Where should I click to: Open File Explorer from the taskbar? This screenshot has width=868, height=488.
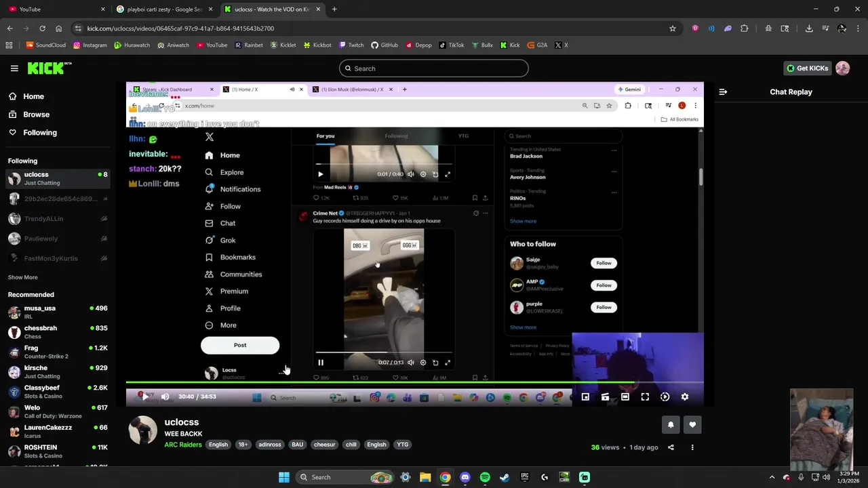pyautogui.click(x=425, y=477)
